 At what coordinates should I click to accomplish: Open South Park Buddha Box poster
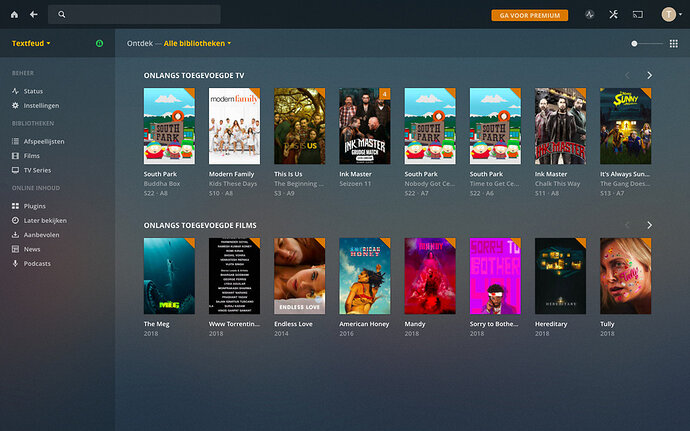pos(169,126)
